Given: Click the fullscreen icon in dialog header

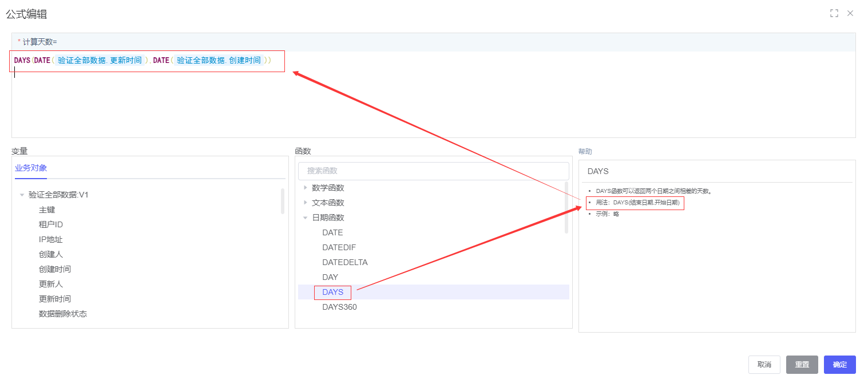Looking at the screenshot, I should tap(834, 13).
